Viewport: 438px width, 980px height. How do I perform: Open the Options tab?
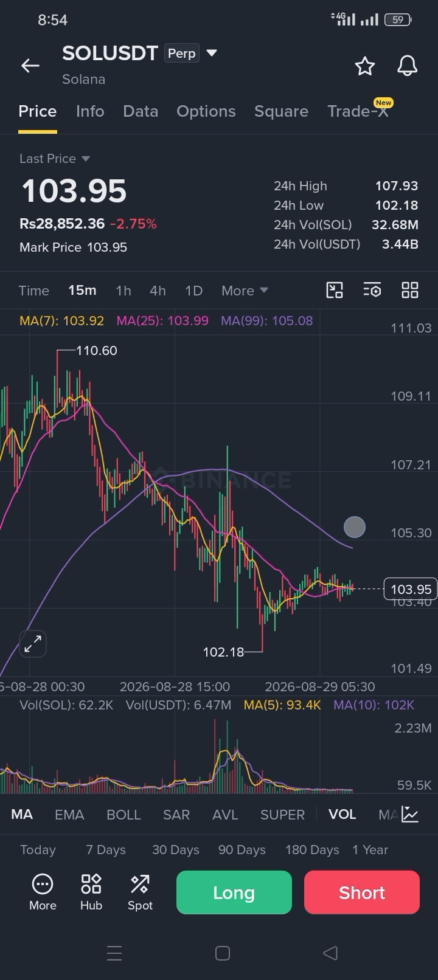[206, 111]
